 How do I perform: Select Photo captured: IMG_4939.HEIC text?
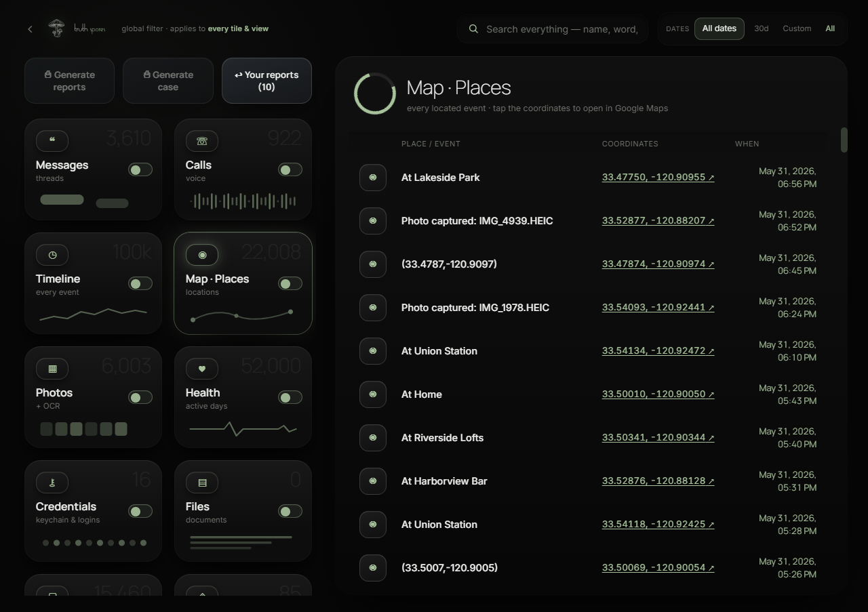(x=477, y=221)
